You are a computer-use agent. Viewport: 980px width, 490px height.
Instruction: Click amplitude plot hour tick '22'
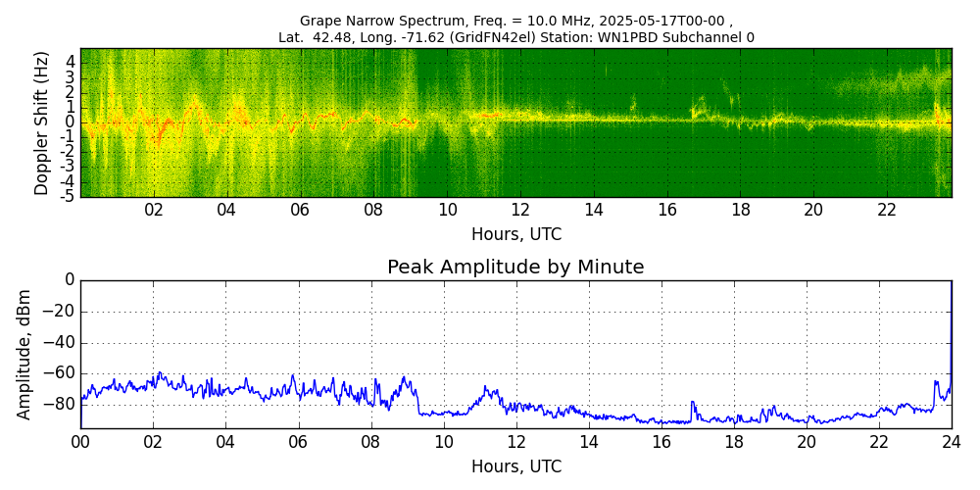tap(879, 443)
